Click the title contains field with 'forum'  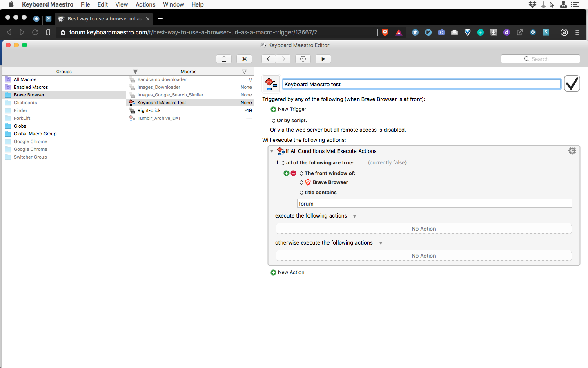[434, 204]
